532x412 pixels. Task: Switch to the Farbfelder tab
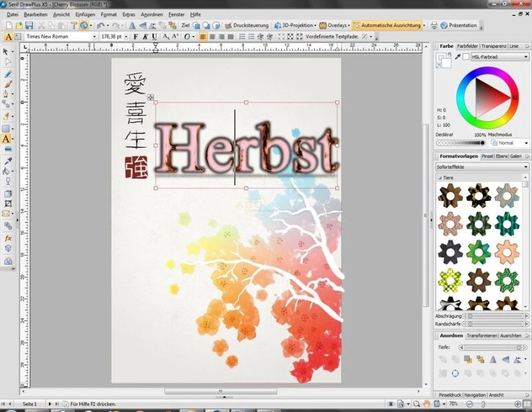point(467,46)
